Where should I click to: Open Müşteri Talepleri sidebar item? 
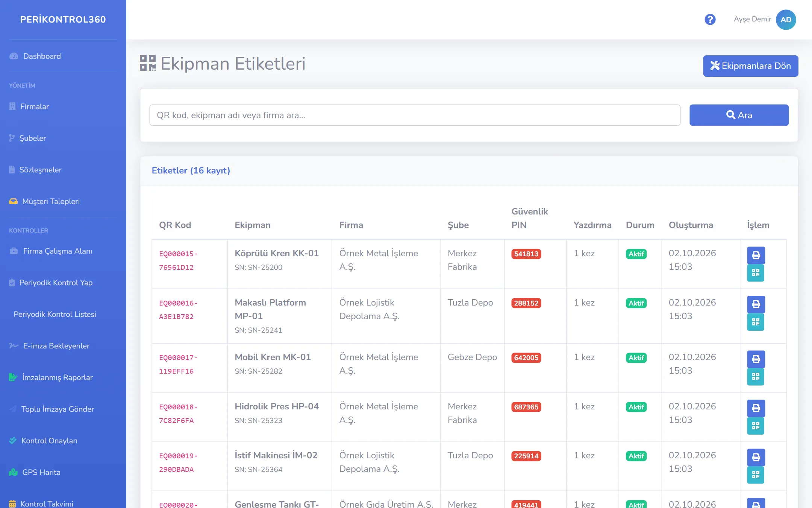tap(63, 201)
